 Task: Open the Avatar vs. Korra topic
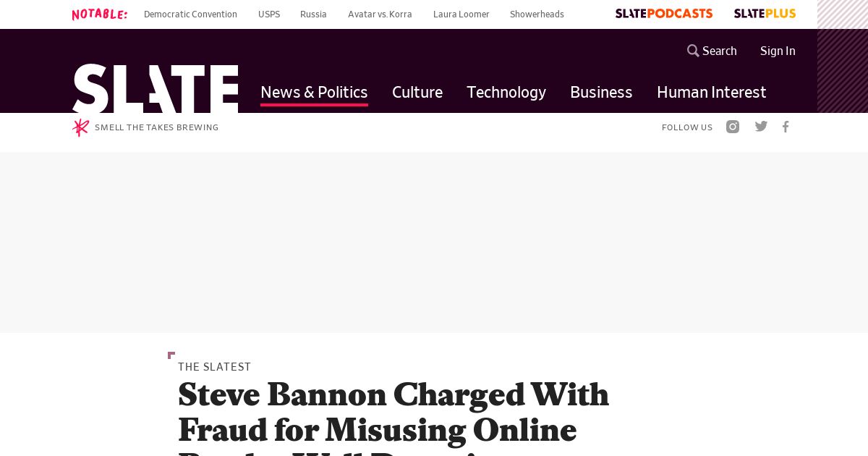[380, 14]
